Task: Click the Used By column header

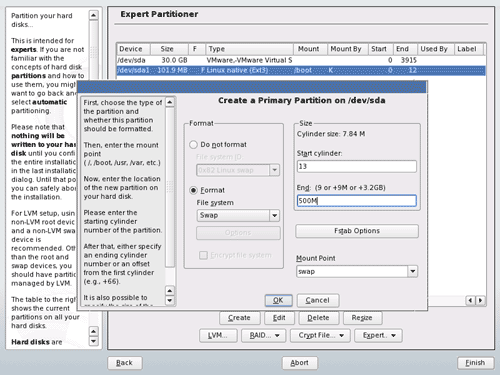Action: 436,49
